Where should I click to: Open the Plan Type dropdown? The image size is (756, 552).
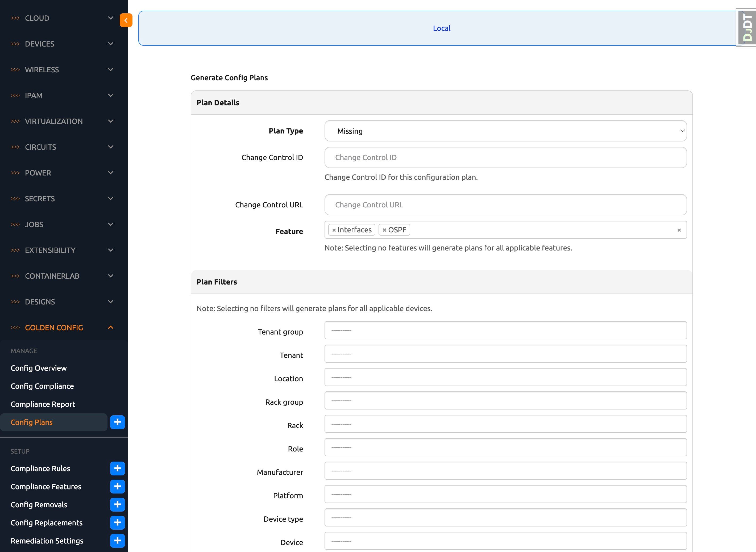tap(505, 131)
